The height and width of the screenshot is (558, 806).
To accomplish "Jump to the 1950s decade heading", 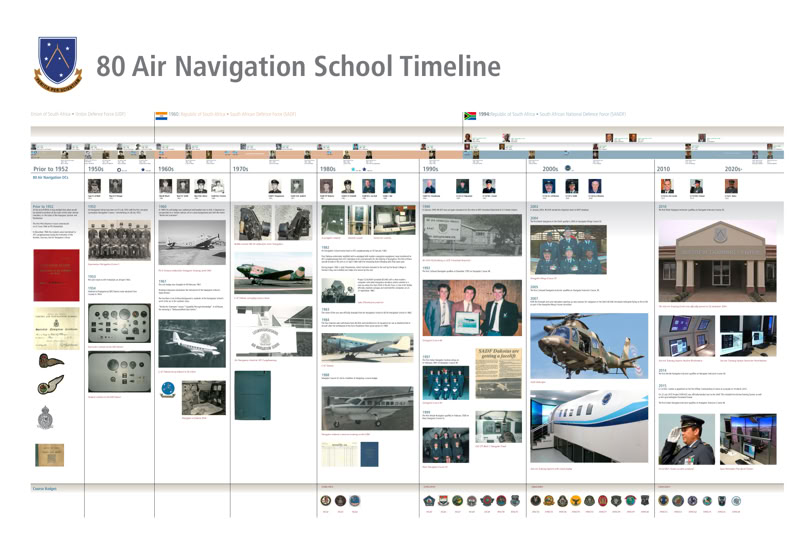I will [97, 170].
